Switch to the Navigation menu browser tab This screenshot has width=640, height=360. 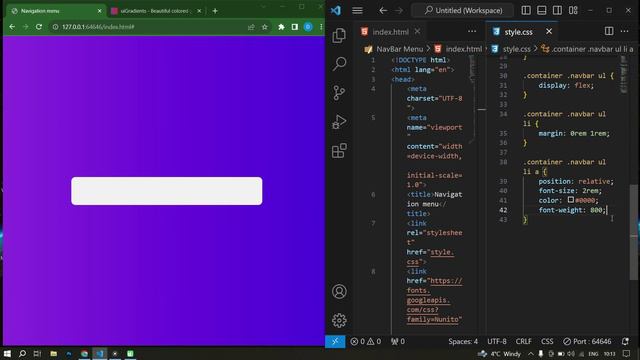click(55, 11)
